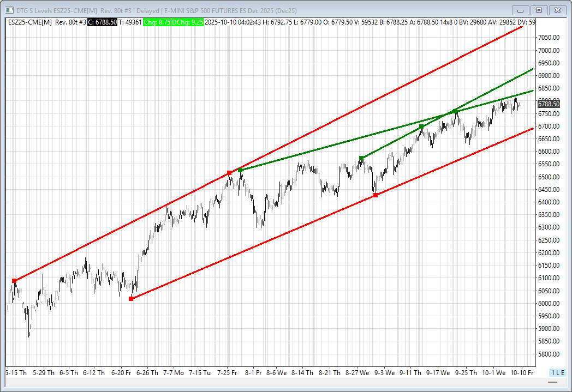Click the 8-14 Th date axis label

(x=302, y=373)
